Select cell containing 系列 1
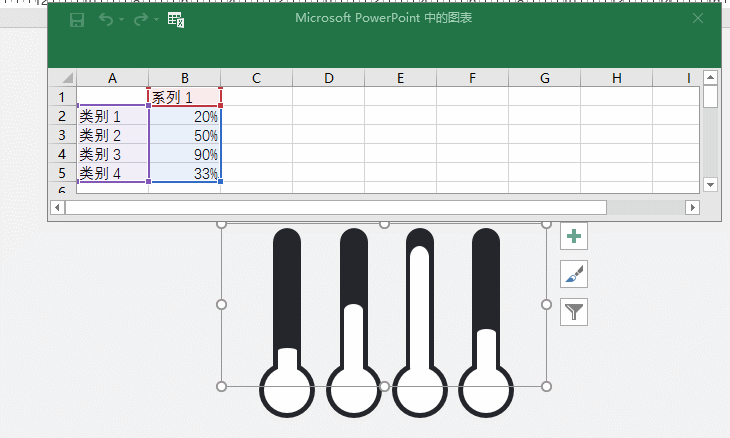730x438 pixels. [184, 97]
